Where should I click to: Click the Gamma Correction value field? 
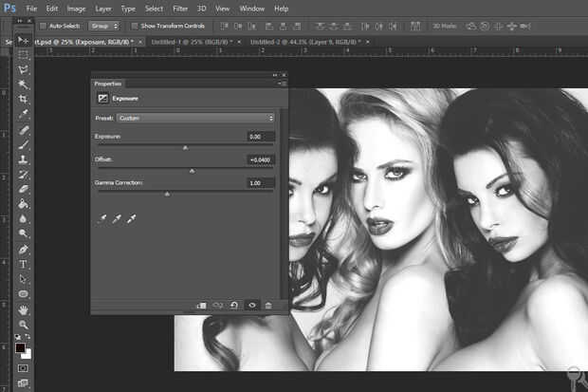tap(260, 182)
